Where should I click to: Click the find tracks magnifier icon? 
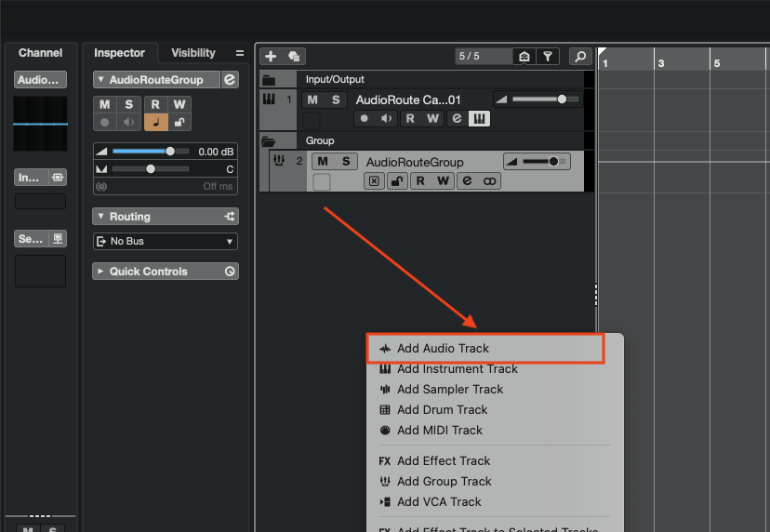[580, 57]
